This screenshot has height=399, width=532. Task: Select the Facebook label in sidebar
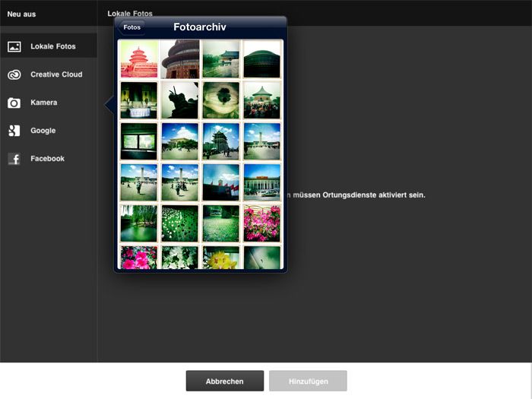47,159
